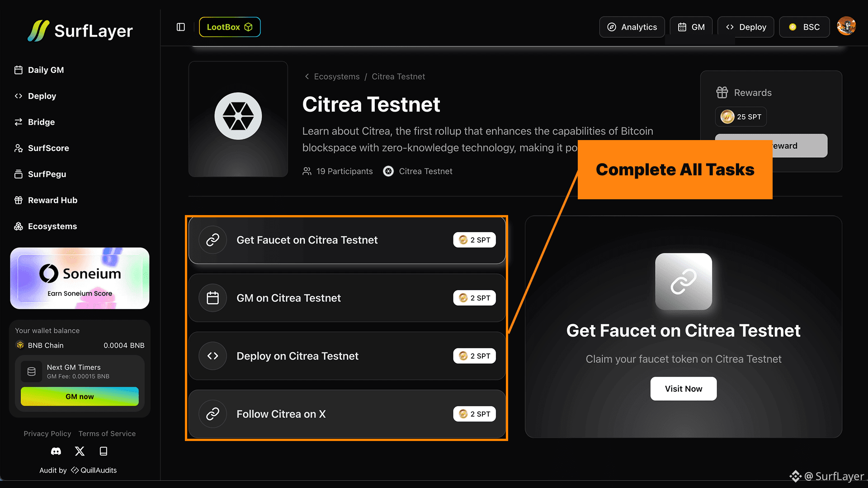This screenshot has width=868, height=488.
Task: Click the database icon beside Next GM Timers
Action: (32, 371)
